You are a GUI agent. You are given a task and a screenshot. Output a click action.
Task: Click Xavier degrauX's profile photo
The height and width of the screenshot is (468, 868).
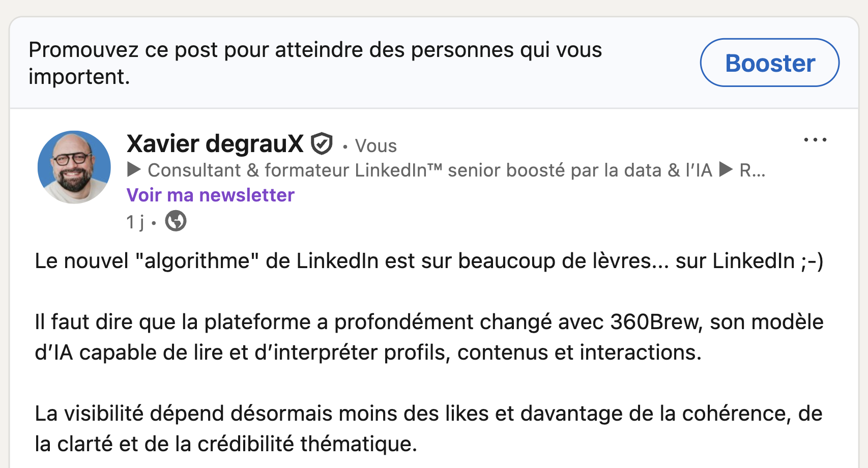point(74,167)
